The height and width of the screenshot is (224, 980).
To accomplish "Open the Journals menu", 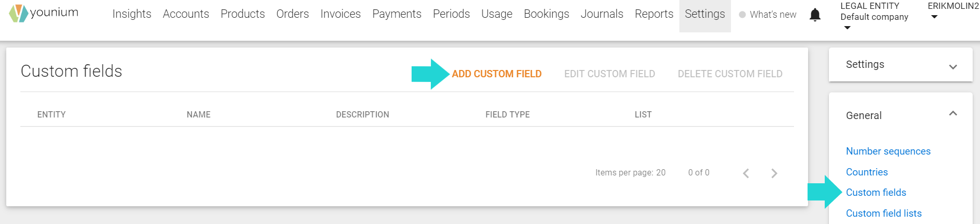I will [x=602, y=14].
